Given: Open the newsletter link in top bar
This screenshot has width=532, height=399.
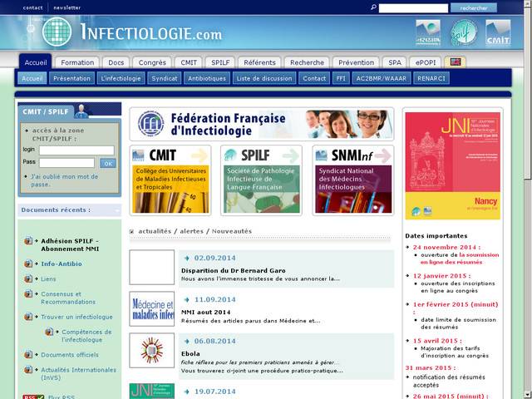Looking at the screenshot, I should (66, 7).
